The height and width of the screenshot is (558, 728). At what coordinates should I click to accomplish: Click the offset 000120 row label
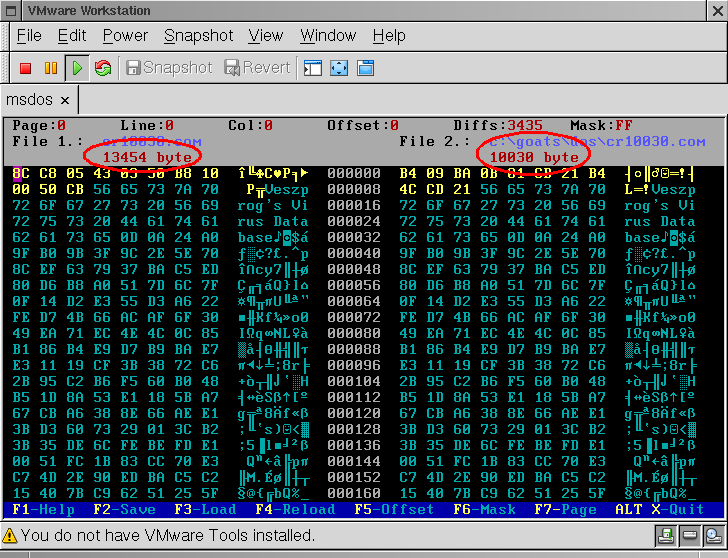point(354,413)
